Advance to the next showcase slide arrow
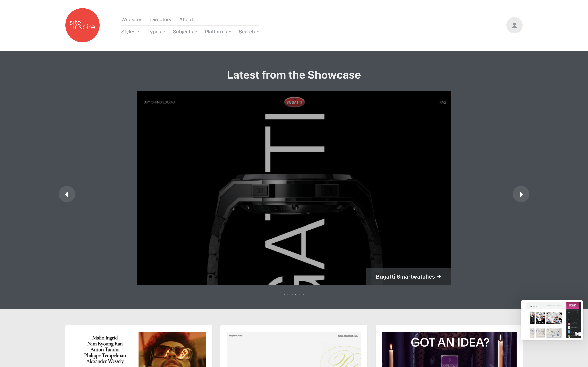 (x=521, y=194)
